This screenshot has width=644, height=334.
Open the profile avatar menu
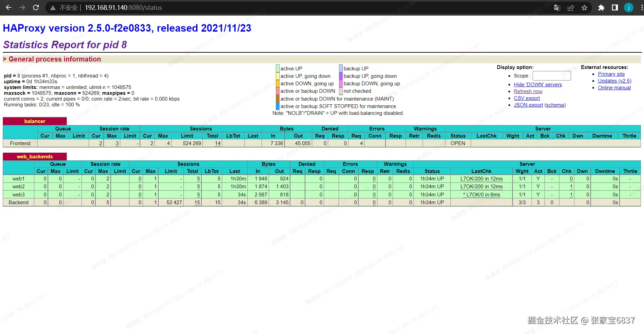629,7
